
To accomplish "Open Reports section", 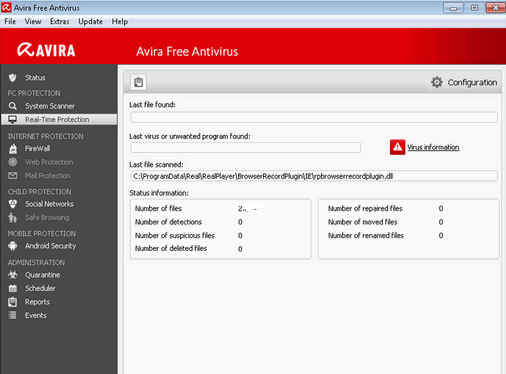I will (37, 302).
